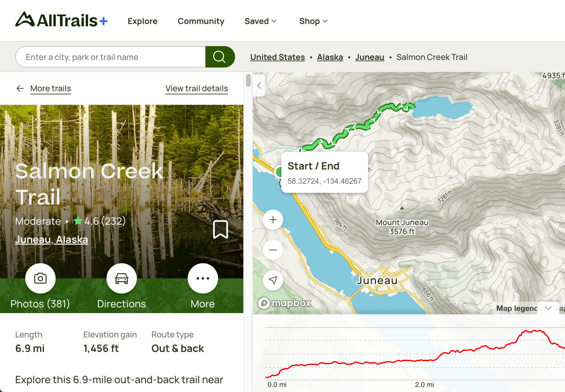The image size is (565, 392).
Task: Open the Photos camera icon
Action: point(40,278)
